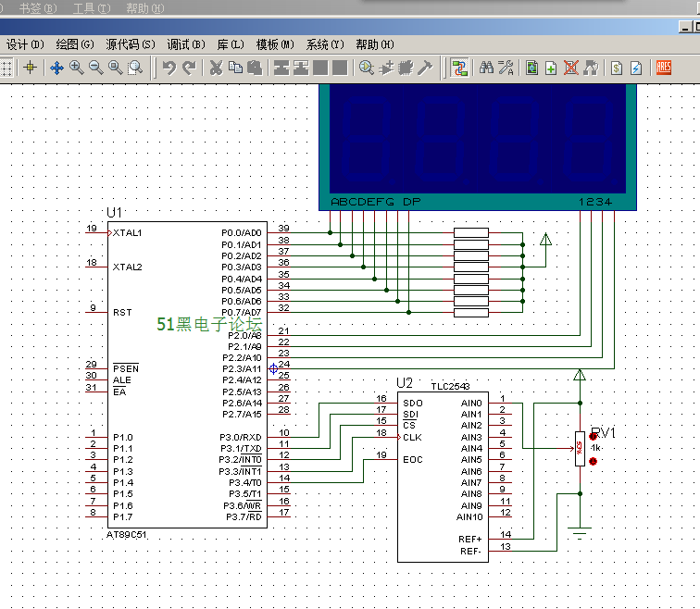Generate Bill of Materials report

[x=617, y=68]
